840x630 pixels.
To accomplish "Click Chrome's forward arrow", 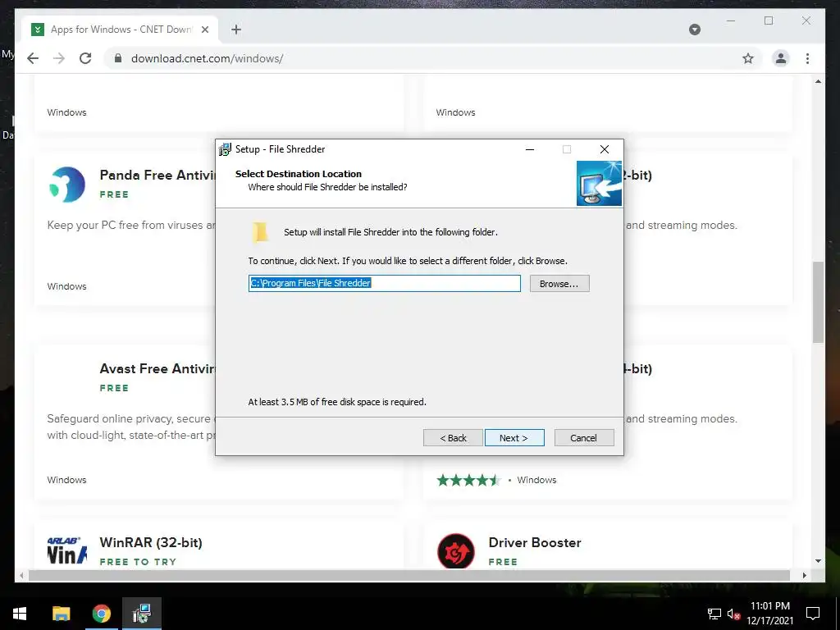I will pos(59,58).
